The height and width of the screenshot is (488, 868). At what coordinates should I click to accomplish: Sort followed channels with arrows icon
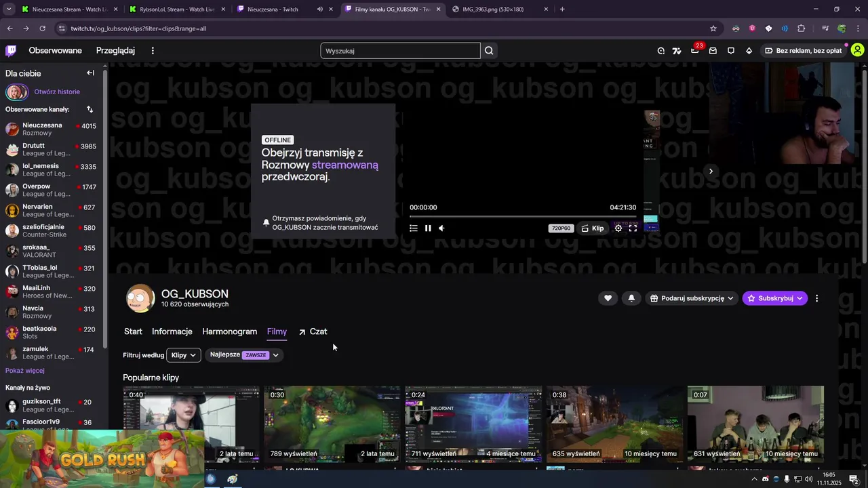tap(90, 109)
